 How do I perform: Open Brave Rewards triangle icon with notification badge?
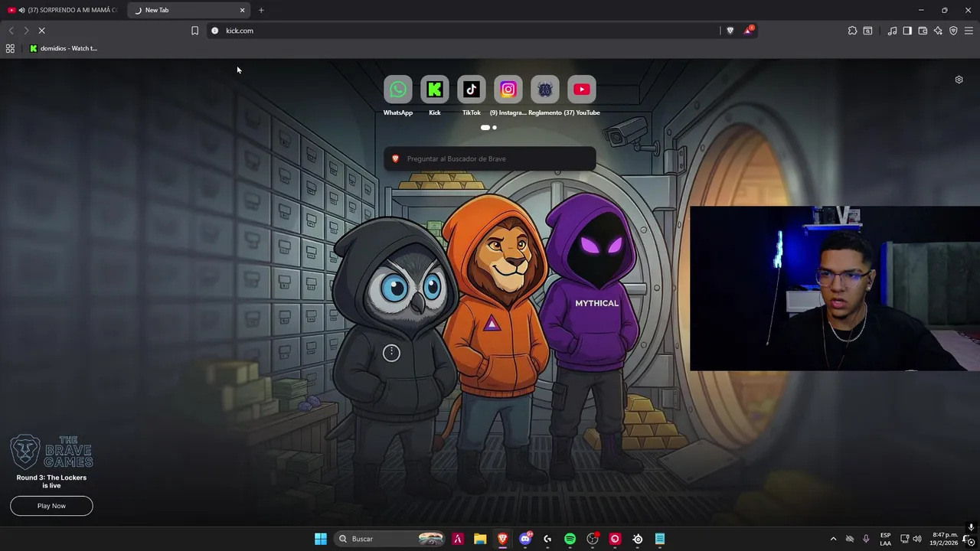click(x=748, y=31)
